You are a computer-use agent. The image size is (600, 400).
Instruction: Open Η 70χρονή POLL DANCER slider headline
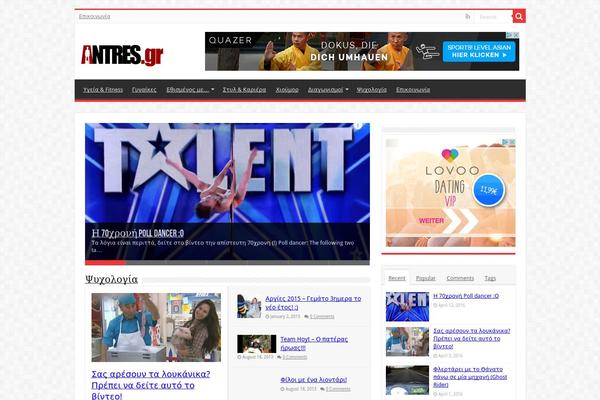[138, 233]
